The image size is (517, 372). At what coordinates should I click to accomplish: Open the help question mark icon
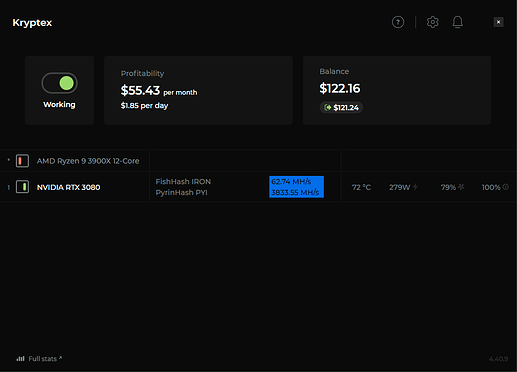coord(398,22)
